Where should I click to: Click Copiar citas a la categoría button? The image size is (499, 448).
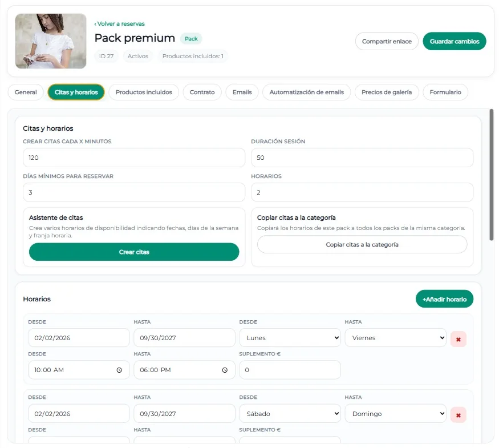(362, 244)
